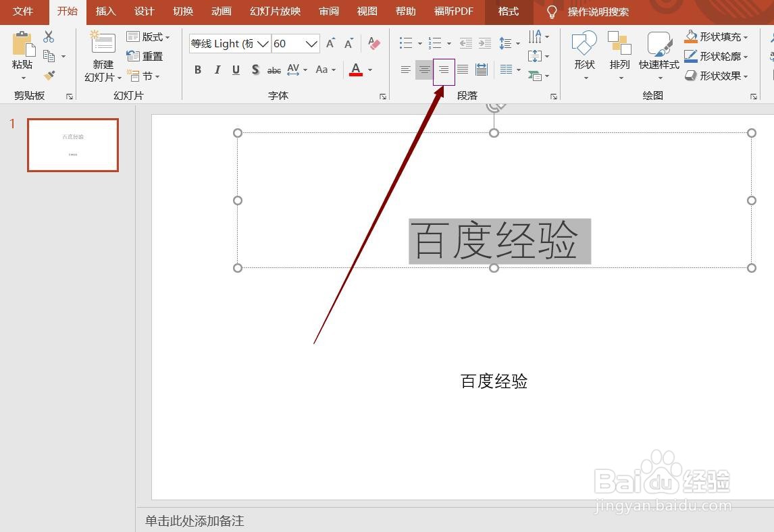Open the Paragraph dialog launcher
This screenshot has height=532, width=774.
[554, 97]
